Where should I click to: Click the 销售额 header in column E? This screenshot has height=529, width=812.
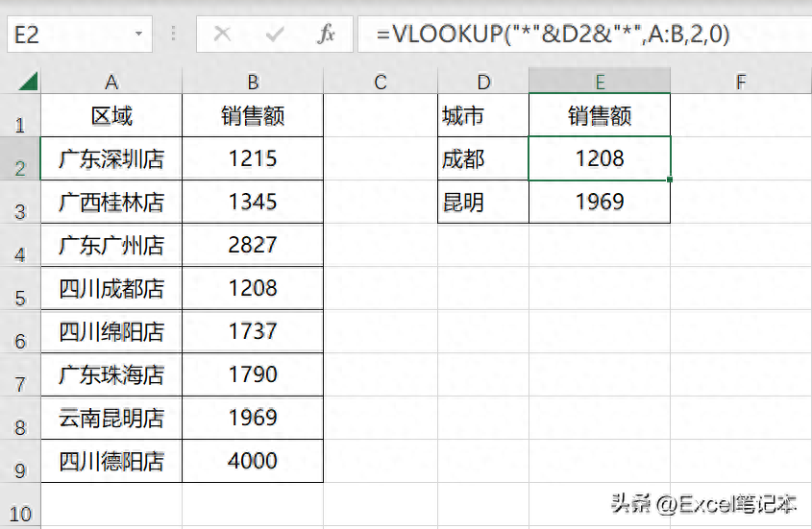click(x=600, y=115)
